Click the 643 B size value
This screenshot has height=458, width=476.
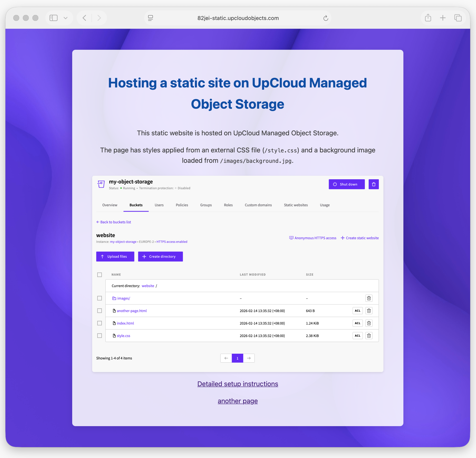pyautogui.click(x=310, y=311)
